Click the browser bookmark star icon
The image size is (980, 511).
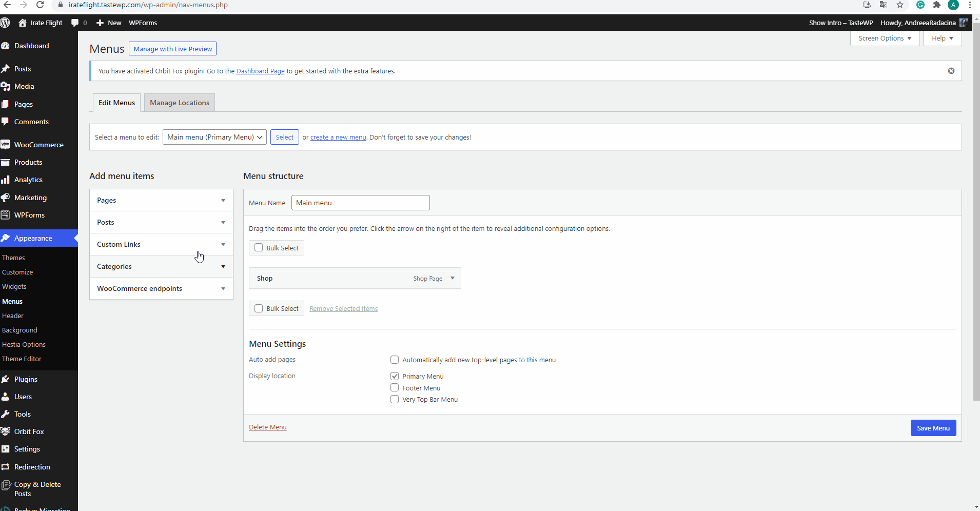(x=900, y=5)
